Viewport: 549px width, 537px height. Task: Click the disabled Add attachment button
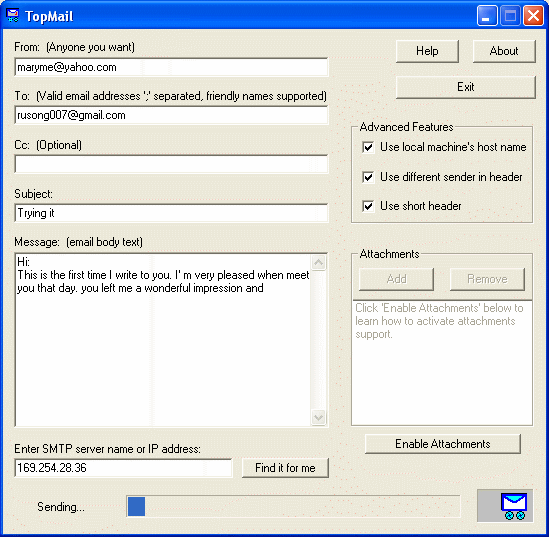(396, 279)
